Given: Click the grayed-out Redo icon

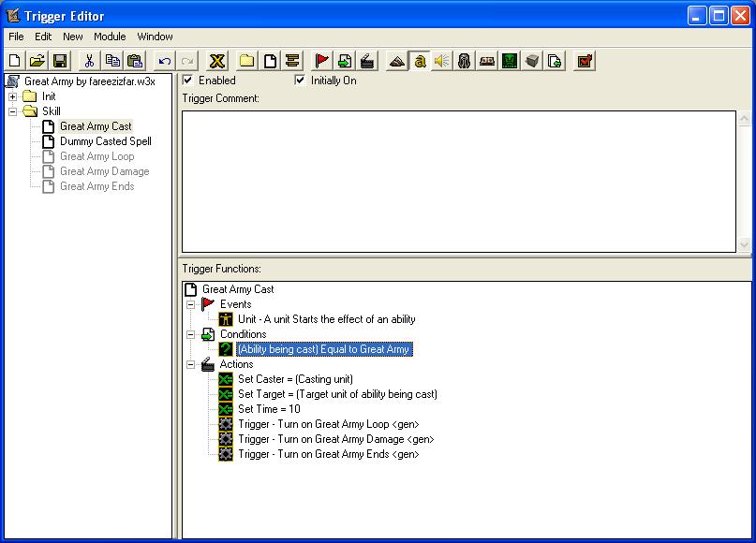Looking at the screenshot, I should tap(187, 61).
